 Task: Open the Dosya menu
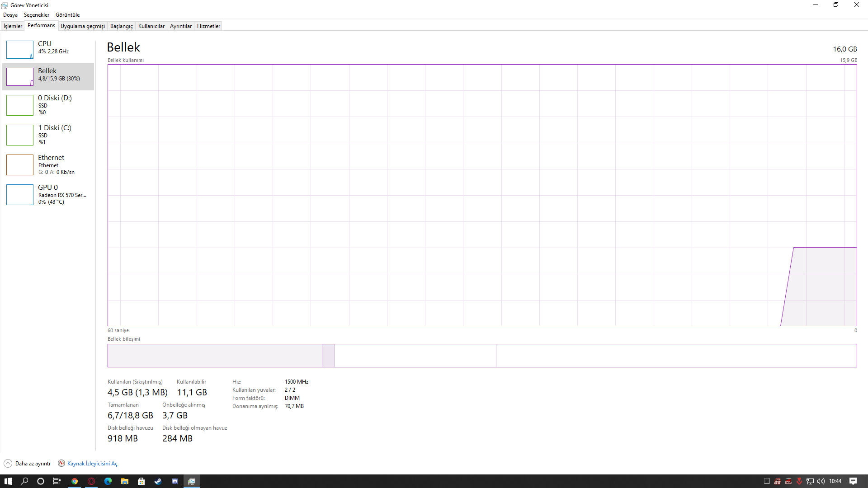tap(10, 15)
